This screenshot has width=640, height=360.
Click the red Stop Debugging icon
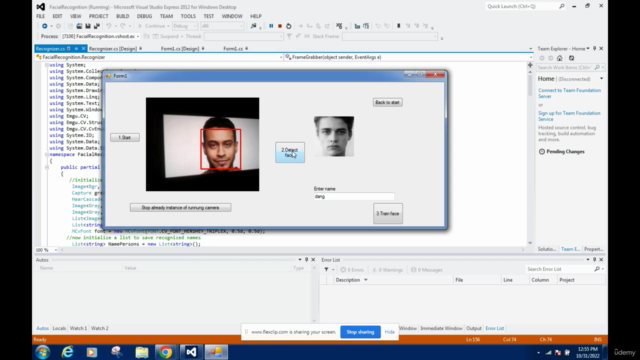click(x=280, y=26)
